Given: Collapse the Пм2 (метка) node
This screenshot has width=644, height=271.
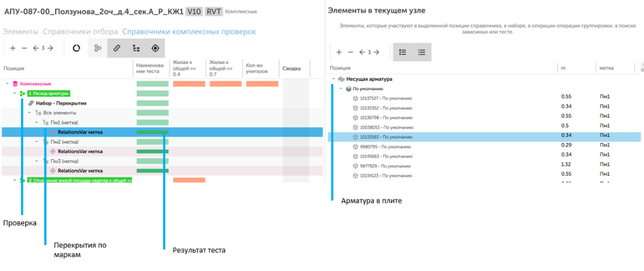Looking at the screenshot, I should [37, 142].
